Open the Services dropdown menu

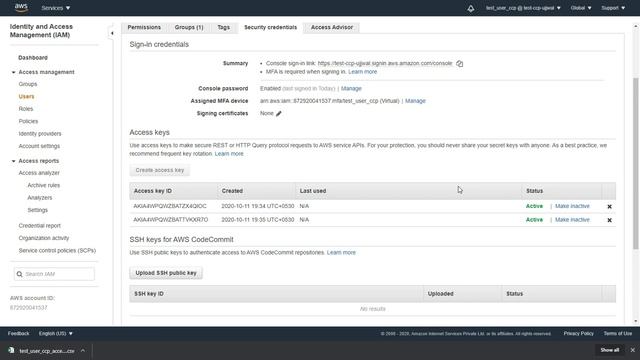pyautogui.click(x=56, y=8)
